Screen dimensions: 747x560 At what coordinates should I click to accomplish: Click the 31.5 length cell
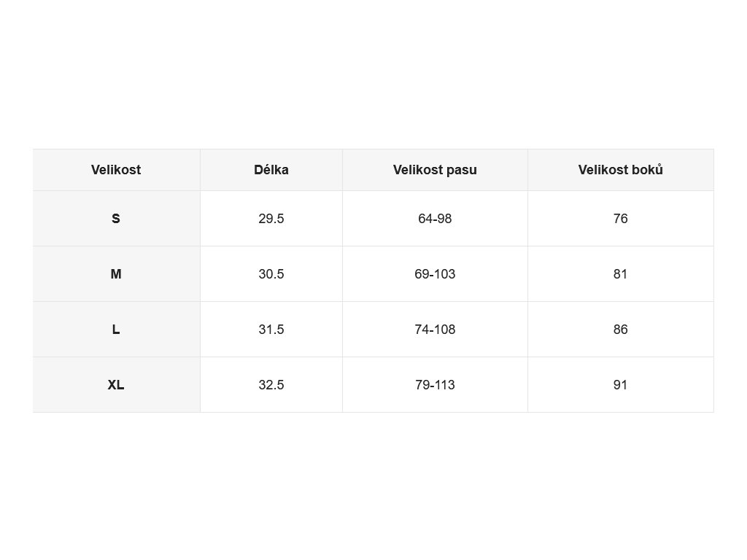pos(271,330)
